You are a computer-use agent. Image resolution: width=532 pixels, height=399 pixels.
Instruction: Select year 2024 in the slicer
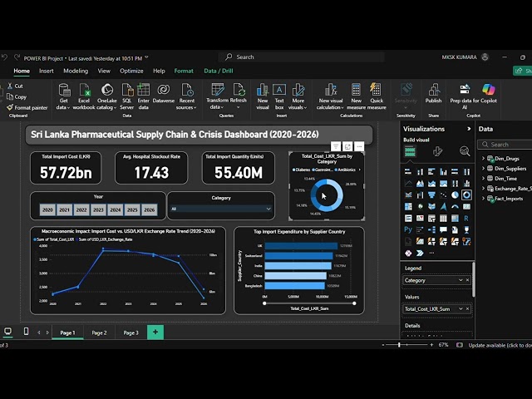116,209
